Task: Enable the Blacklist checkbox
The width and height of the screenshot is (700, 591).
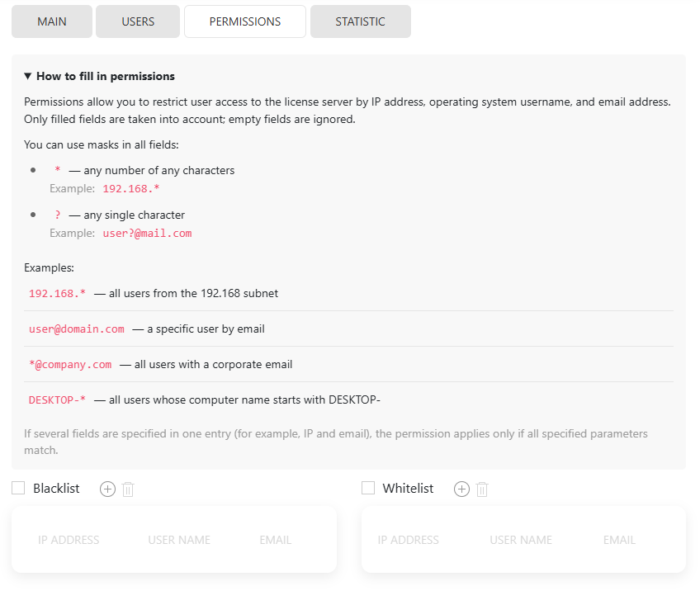Action: pos(18,489)
